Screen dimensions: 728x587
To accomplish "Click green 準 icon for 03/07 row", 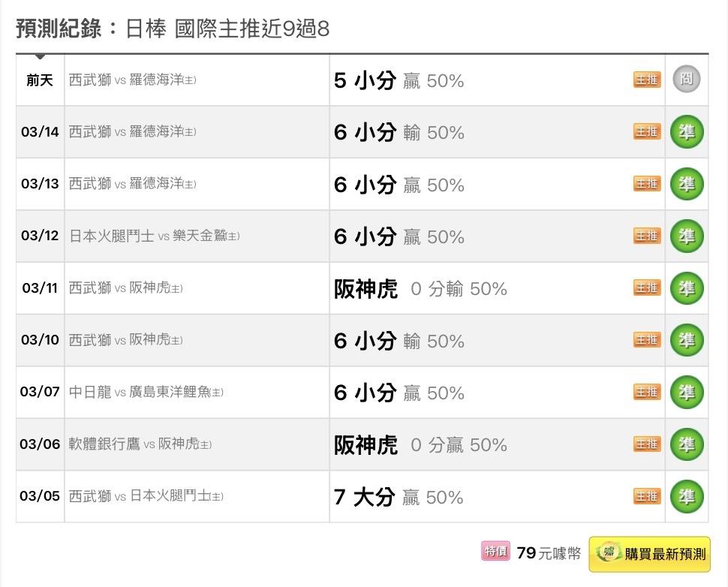I will [x=686, y=392].
